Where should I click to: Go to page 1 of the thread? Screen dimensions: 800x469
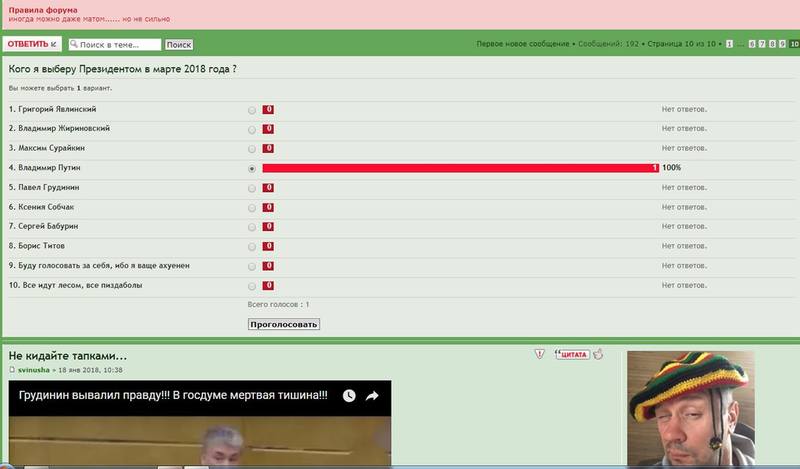pyautogui.click(x=730, y=44)
